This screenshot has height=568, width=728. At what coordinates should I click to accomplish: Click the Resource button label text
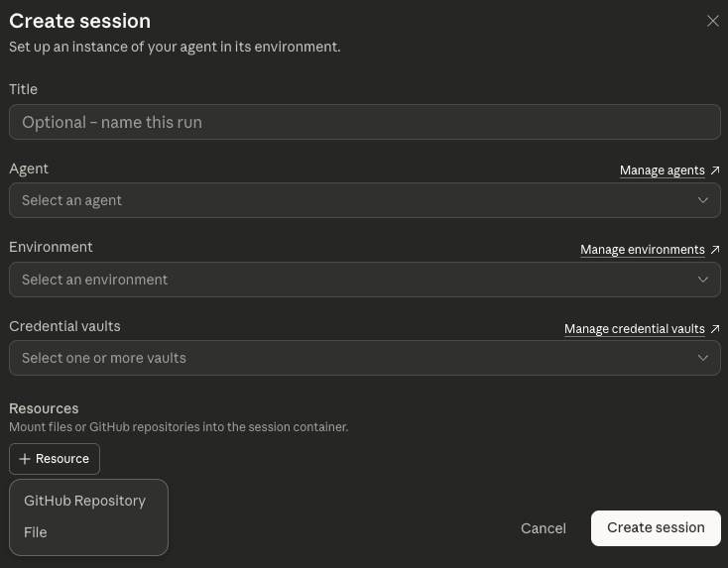pyautogui.click(x=62, y=459)
